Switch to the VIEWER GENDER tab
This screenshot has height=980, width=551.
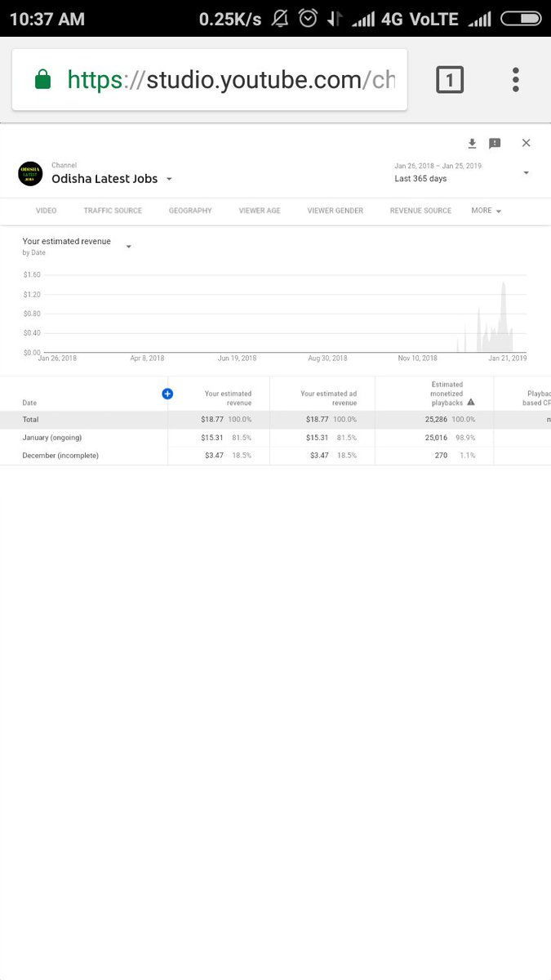335,211
